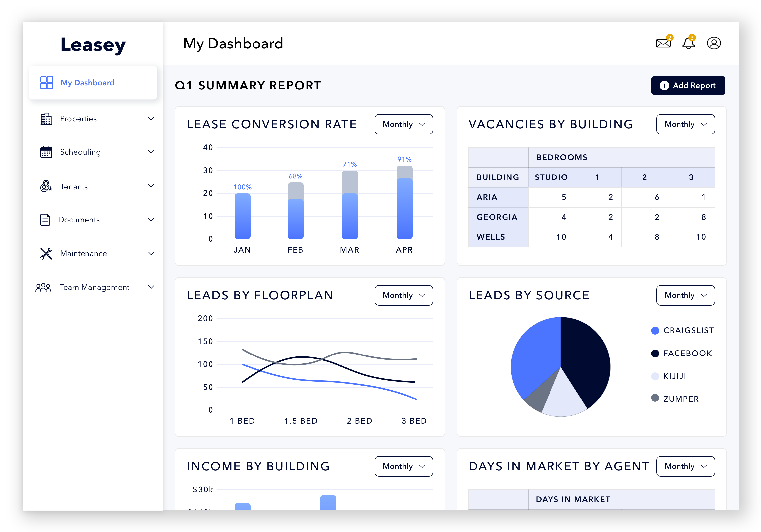761x532 pixels.
Task: Expand the Maintenance chevron
Action: (151, 254)
